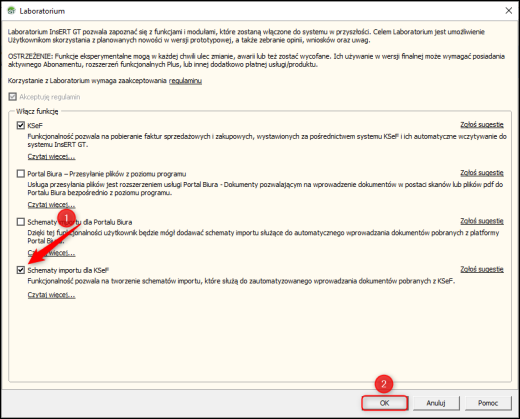Screen dimensions: 520x419
Task: Click Zgłoś sugestię for Portal Biura – Przesyłanie plików
Action: click(482, 173)
